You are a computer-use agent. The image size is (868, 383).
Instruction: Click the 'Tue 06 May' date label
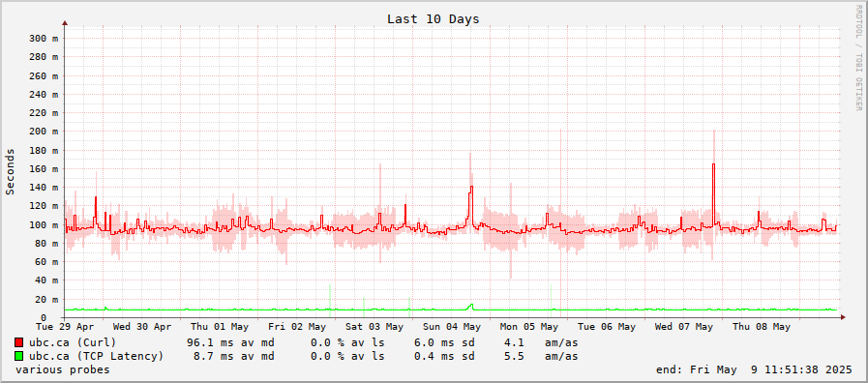(x=607, y=327)
